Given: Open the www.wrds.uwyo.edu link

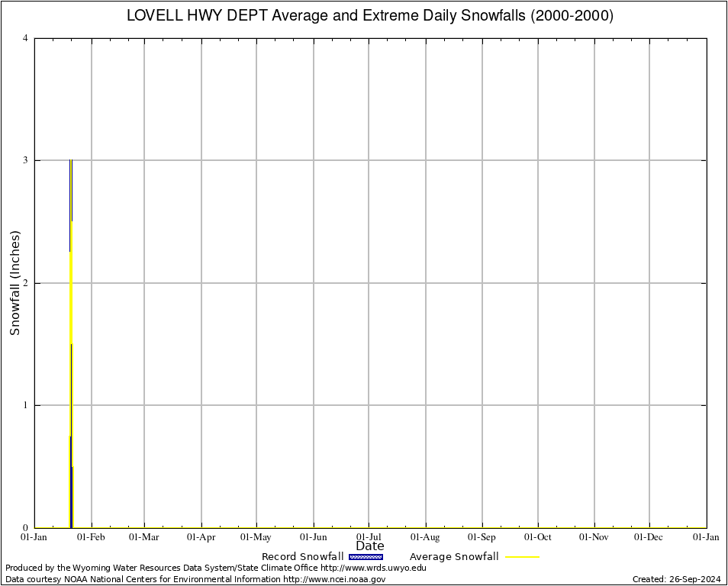Looking at the screenshot, I should pyautogui.click(x=373, y=568).
